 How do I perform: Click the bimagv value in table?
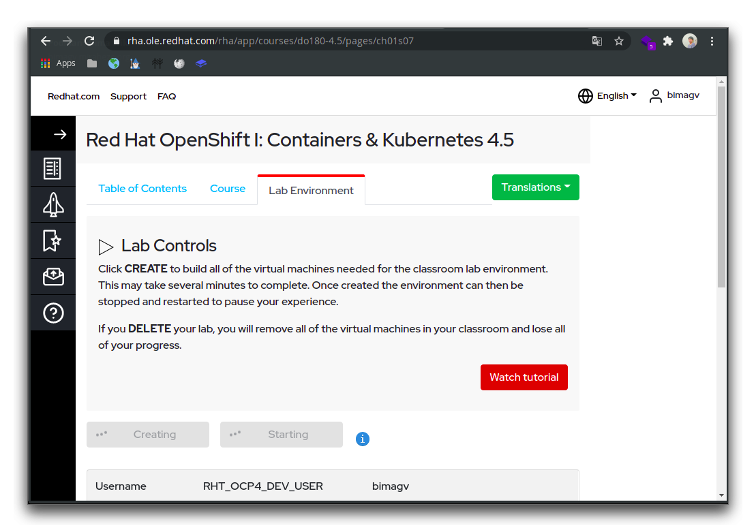391,486
